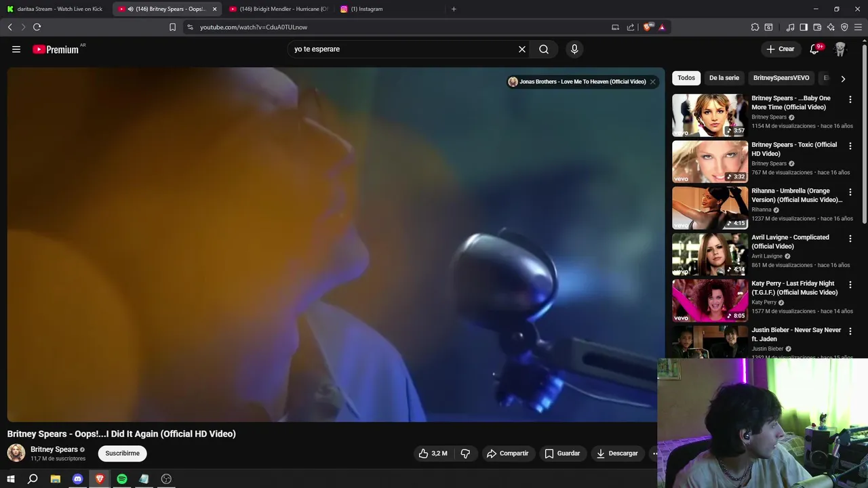Select the Todos filter chip
The image size is (868, 488).
point(686,78)
